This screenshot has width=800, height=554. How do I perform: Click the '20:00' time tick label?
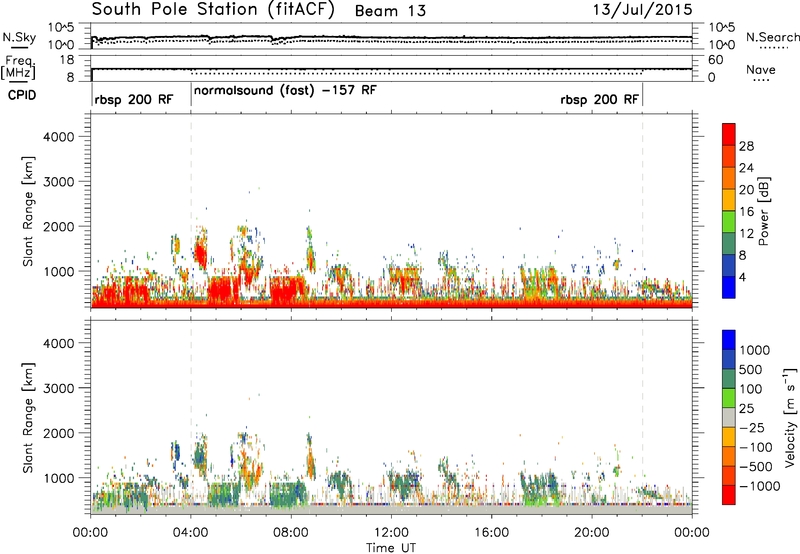(x=591, y=533)
